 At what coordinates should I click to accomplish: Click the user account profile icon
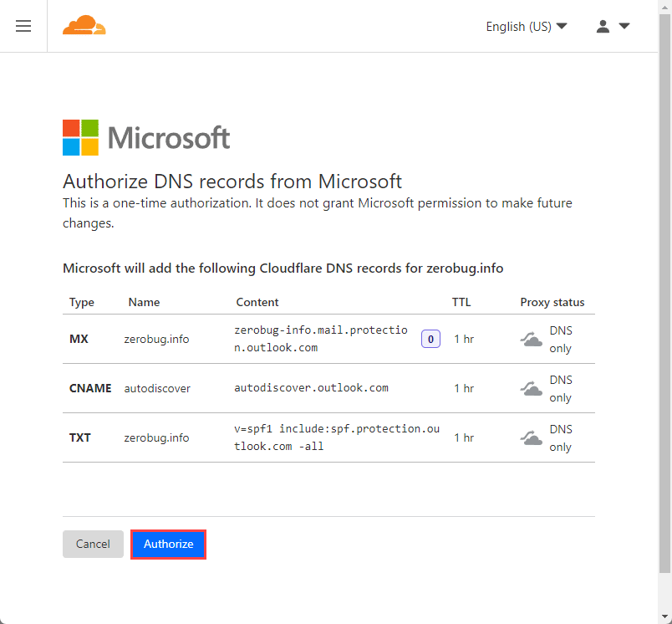pos(603,27)
